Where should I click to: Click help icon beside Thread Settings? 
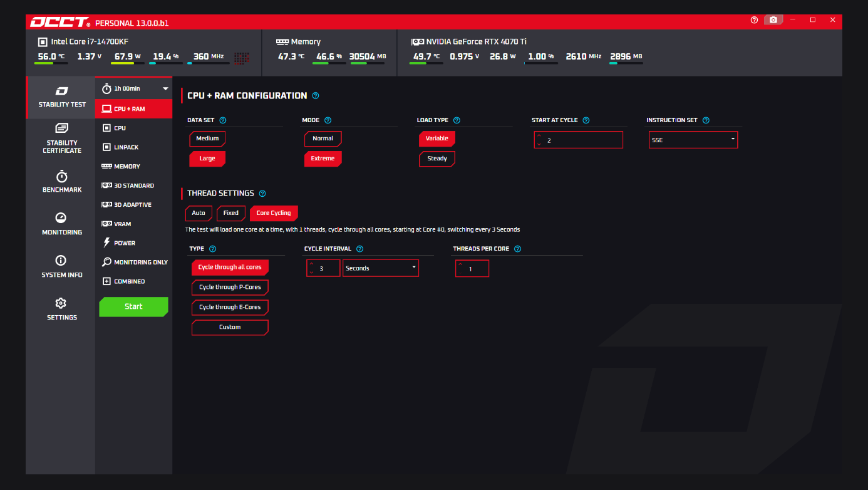(262, 194)
